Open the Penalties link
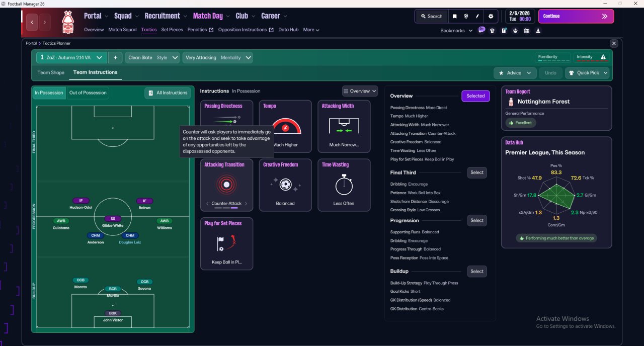 tap(200, 30)
